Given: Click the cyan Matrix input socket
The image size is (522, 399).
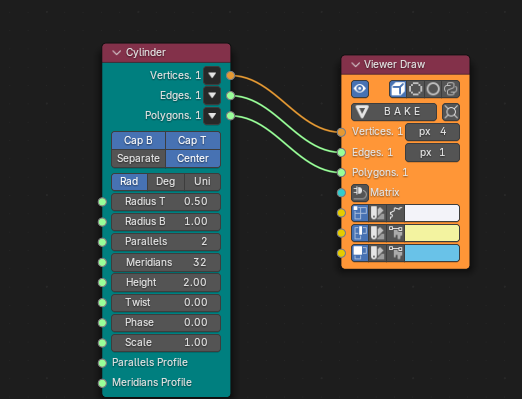Looking at the screenshot, I should (341, 193).
